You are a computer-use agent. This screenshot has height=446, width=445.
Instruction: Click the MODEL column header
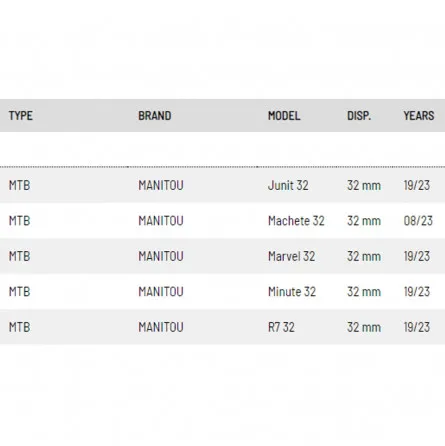pos(284,116)
